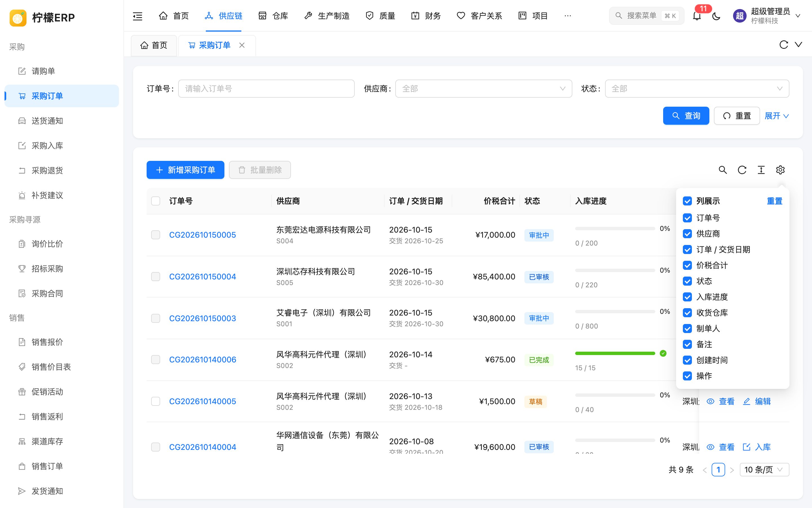Viewport: 812px width, 508px height.
Task: Select the row checkbox for CG202610150004
Action: (x=156, y=277)
